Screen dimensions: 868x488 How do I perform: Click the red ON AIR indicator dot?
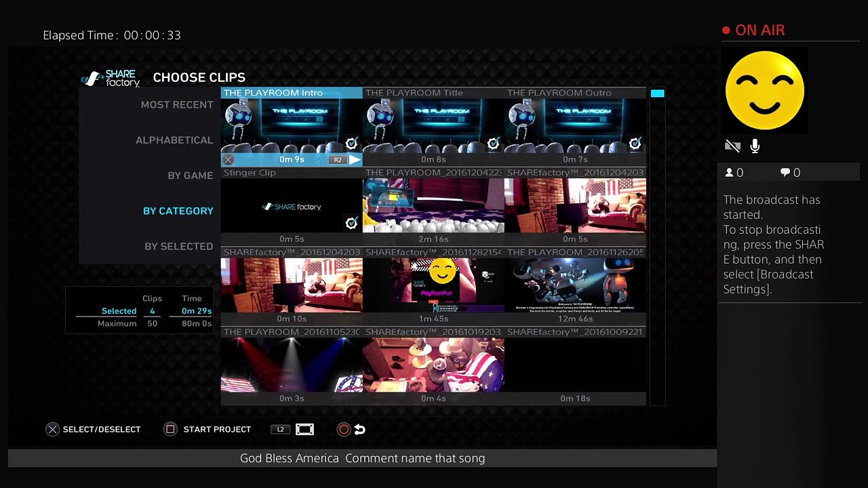[726, 30]
